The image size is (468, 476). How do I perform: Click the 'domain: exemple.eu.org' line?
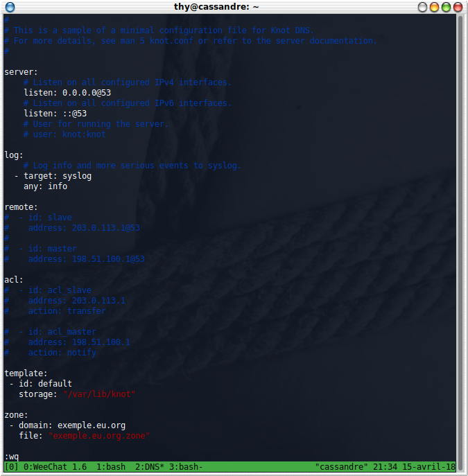[67, 425]
